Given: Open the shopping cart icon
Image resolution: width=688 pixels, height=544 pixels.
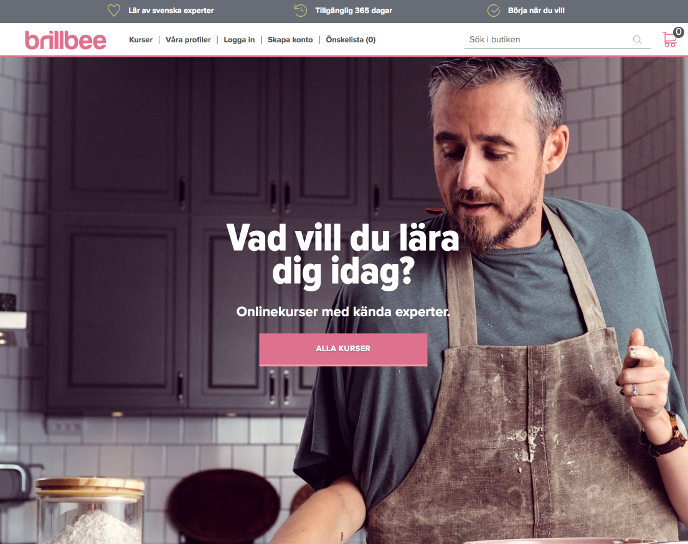Looking at the screenshot, I should click(x=670, y=39).
